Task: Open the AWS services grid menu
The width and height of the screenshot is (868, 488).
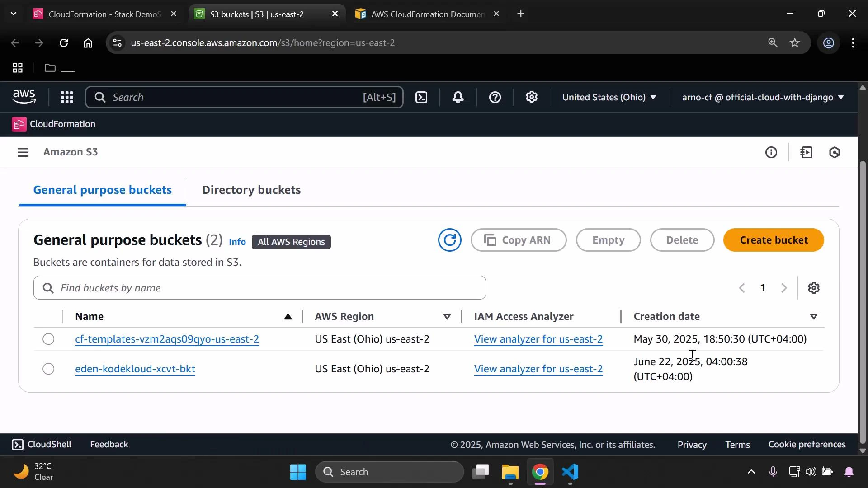Action: pyautogui.click(x=66, y=97)
